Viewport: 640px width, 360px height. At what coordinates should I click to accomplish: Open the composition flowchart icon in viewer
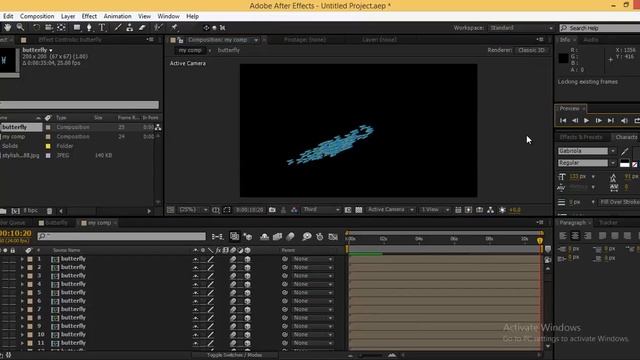click(491, 210)
